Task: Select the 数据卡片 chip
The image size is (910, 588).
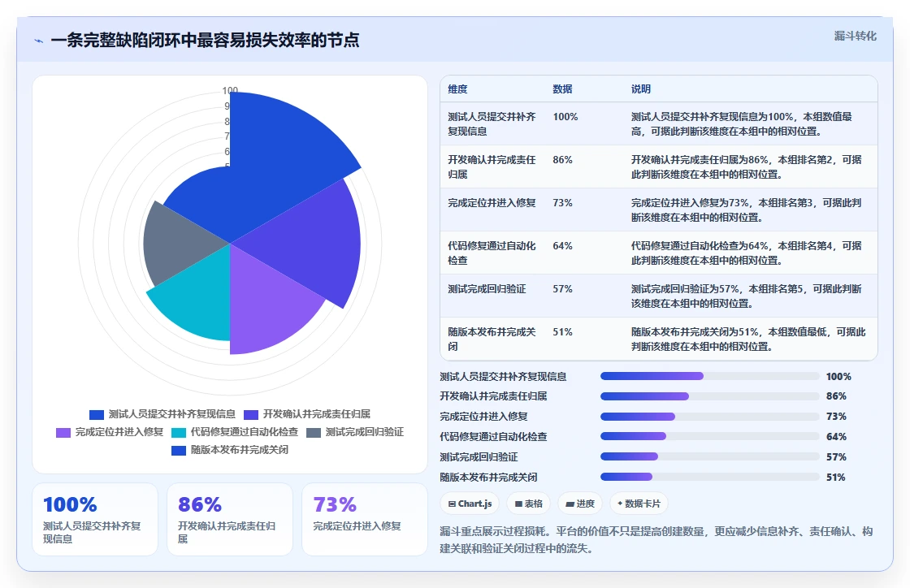Action: [639, 504]
